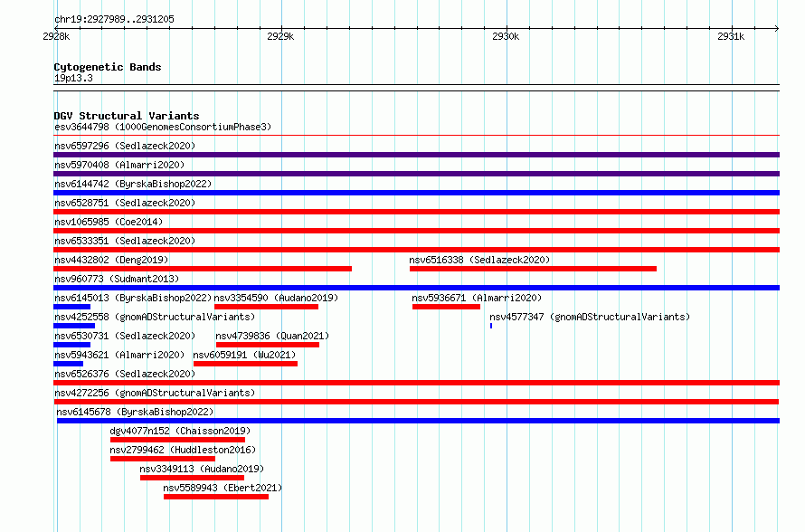The image size is (805, 532).
Task: Click the nsv3349113 (Audano2019) label
Action: 202,469
